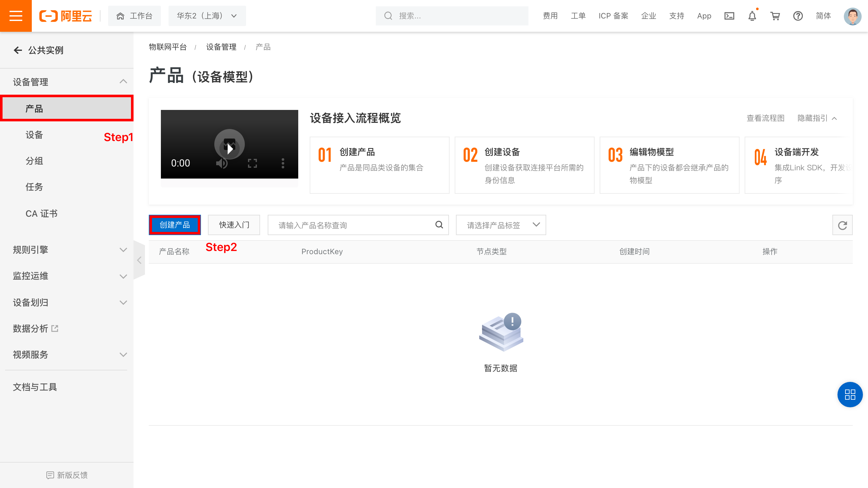Open the shopping cart
The image size is (868, 488).
coord(775,16)
